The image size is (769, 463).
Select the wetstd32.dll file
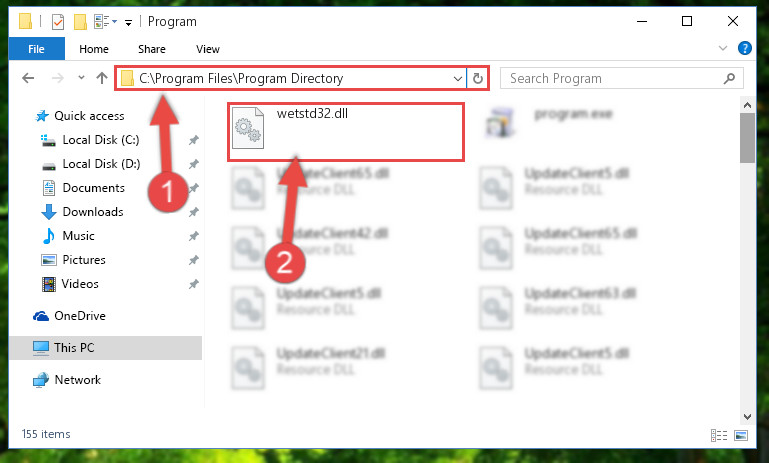pyautogui.click(x=346, y=131)
